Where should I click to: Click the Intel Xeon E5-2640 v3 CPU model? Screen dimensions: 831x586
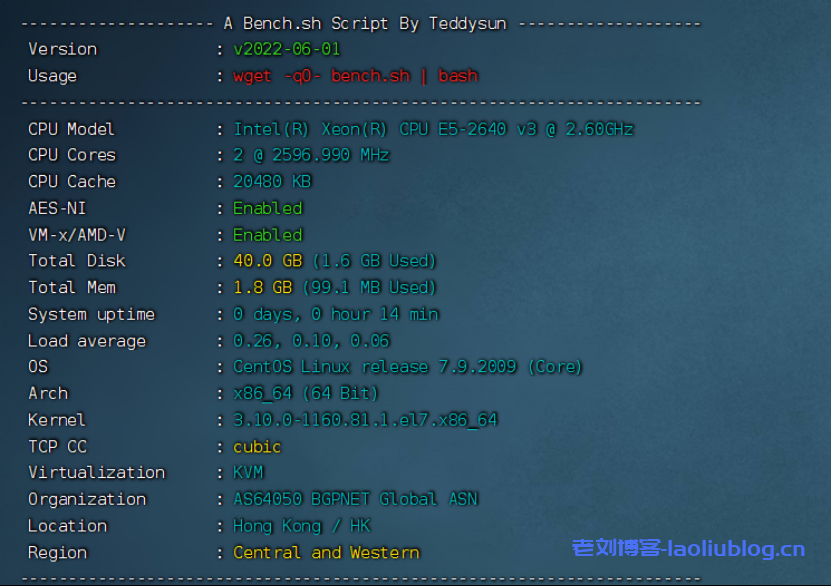(433, 129)
